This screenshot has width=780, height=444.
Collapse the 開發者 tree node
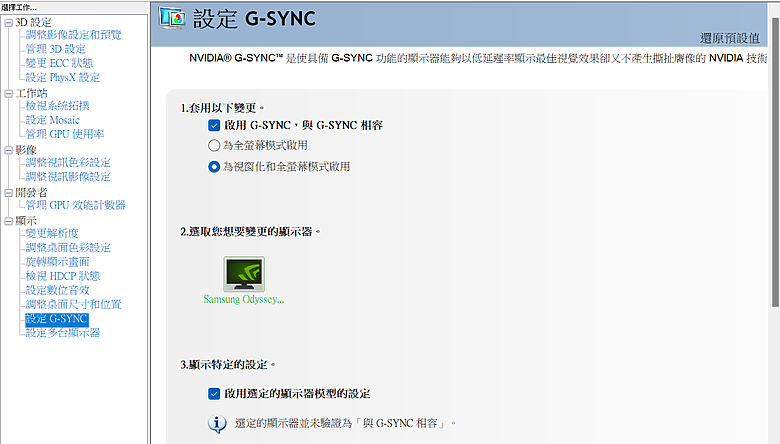click(x=8, y=193)
